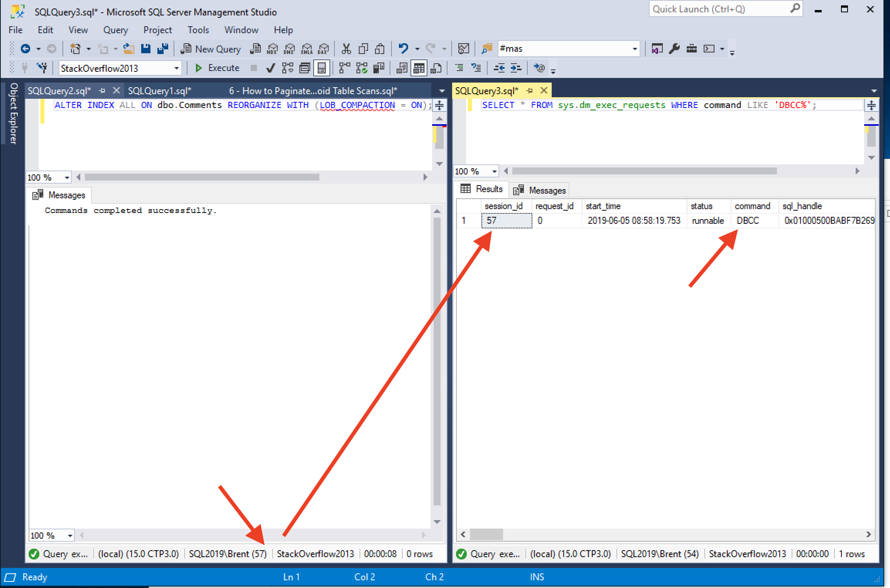This screenshot has width=890, height=588.
Task: Click the Increase Indent icon
Action: (x=516, y=68)
